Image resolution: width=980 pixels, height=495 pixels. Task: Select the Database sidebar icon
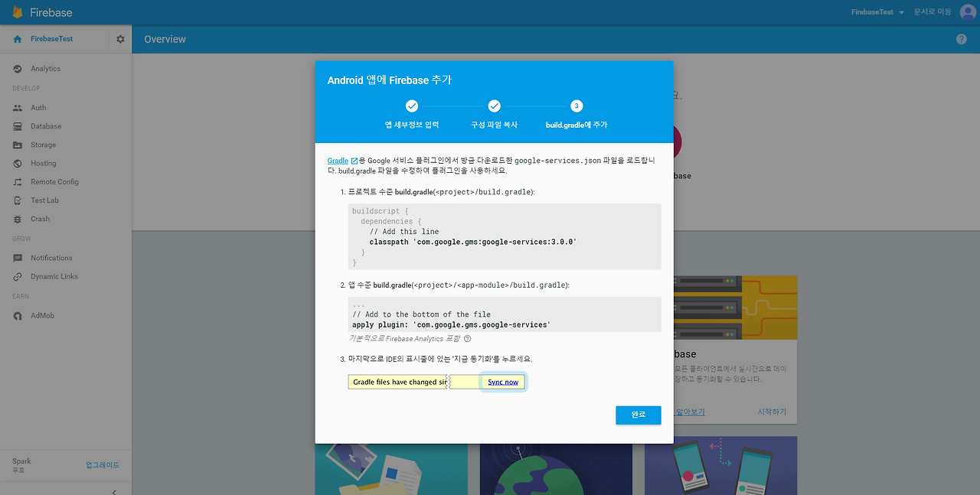coord(17,126)
